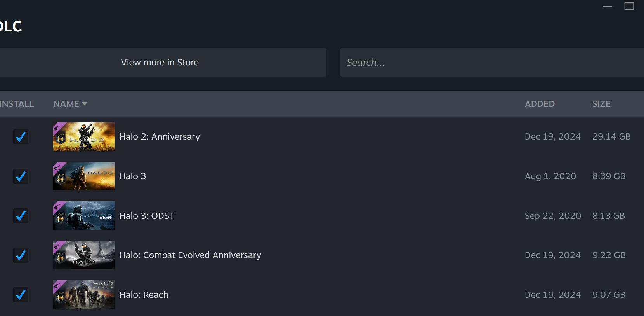Open the Halo: Reach thumbnail image
The image size is (644, 316).
pos(84,295)
